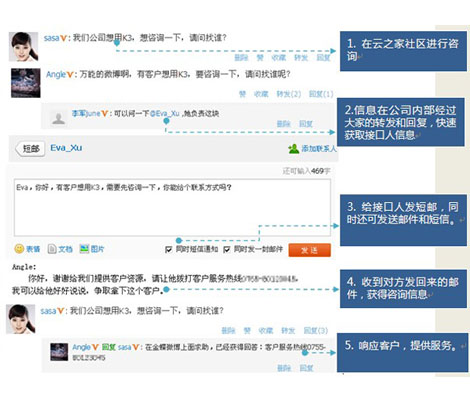This screenshot has height=410, width=470.
Task: Open 转发(2) forwards on Angle's post
Action: point(289,94)
